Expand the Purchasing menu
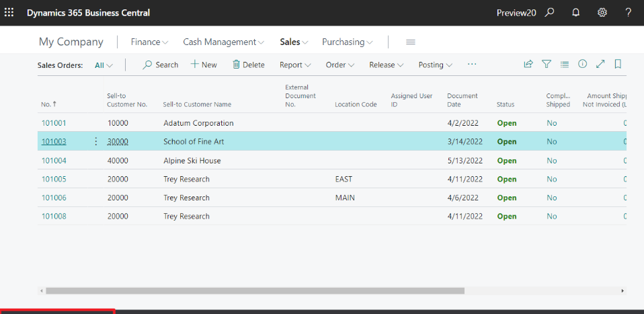 pos(348,42)
